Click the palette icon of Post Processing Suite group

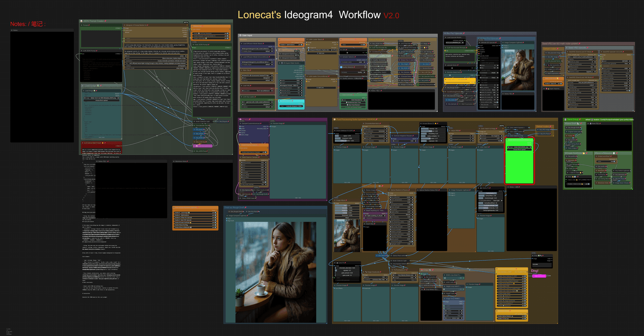(x=334, y=119)
